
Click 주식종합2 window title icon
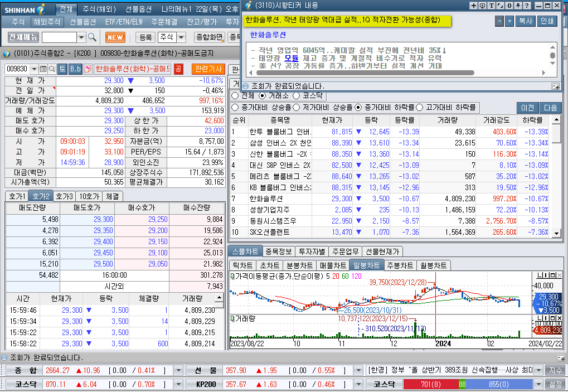pos(7,54)
